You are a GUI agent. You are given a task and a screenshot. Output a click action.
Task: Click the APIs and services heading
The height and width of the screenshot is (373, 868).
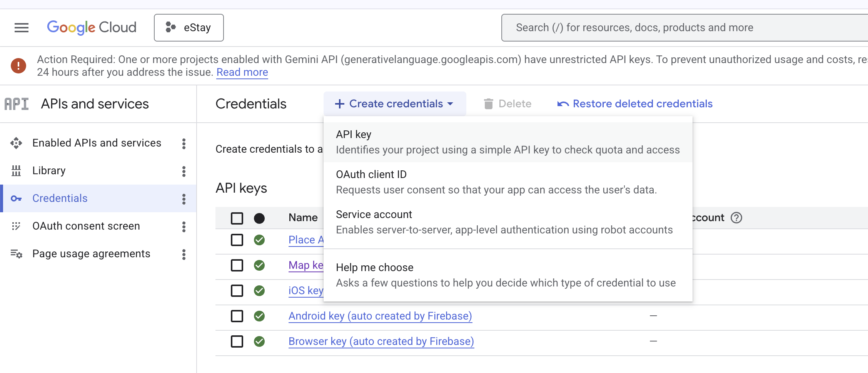click(x=95, y=104)
